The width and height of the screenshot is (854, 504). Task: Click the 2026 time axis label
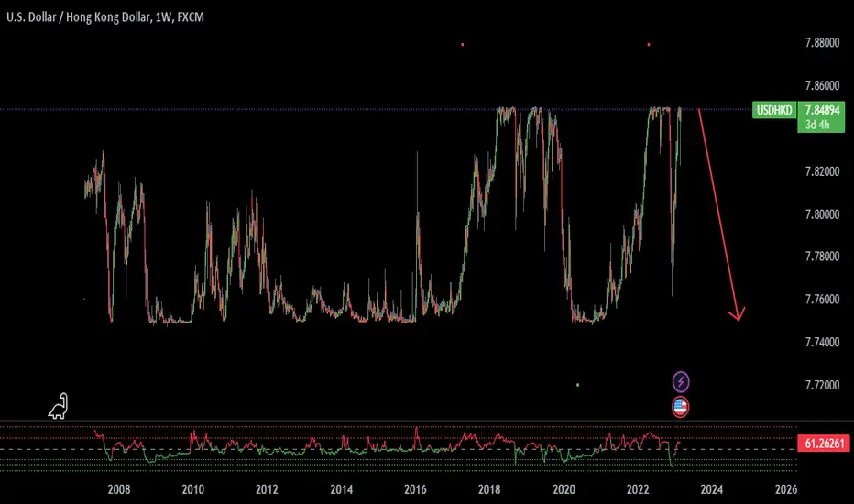pos(786,489)
